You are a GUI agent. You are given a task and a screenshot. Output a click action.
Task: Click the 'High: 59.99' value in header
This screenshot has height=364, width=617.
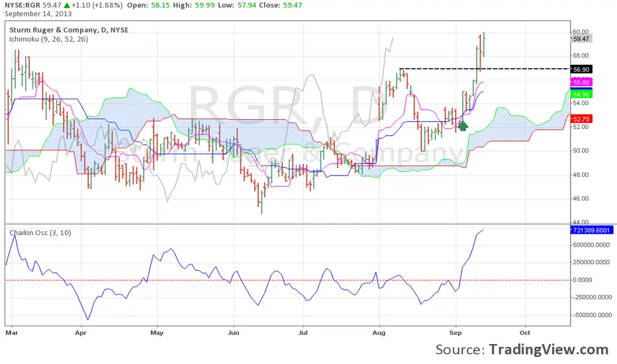194,5
